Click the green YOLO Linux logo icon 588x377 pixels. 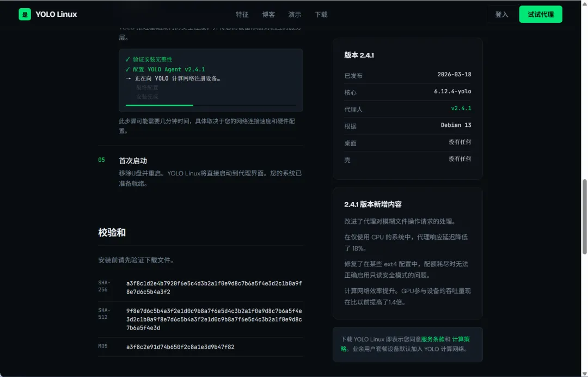point(24,14)
